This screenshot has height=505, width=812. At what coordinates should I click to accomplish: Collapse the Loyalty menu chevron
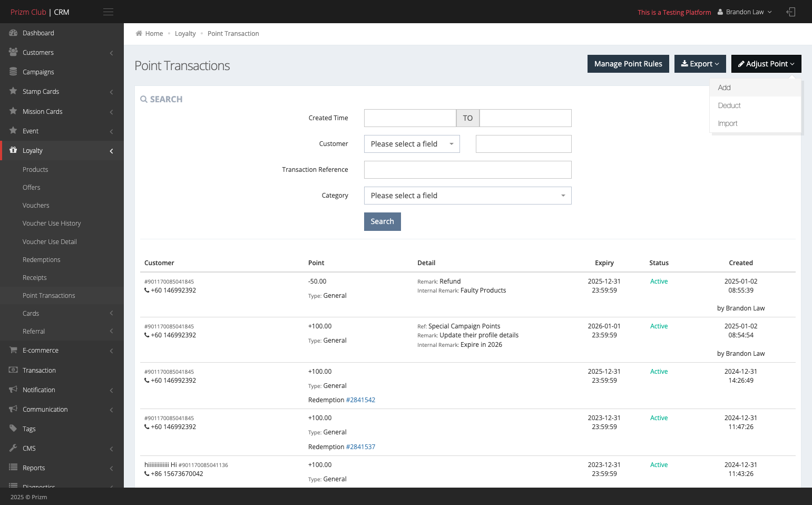tap(111, 151)
